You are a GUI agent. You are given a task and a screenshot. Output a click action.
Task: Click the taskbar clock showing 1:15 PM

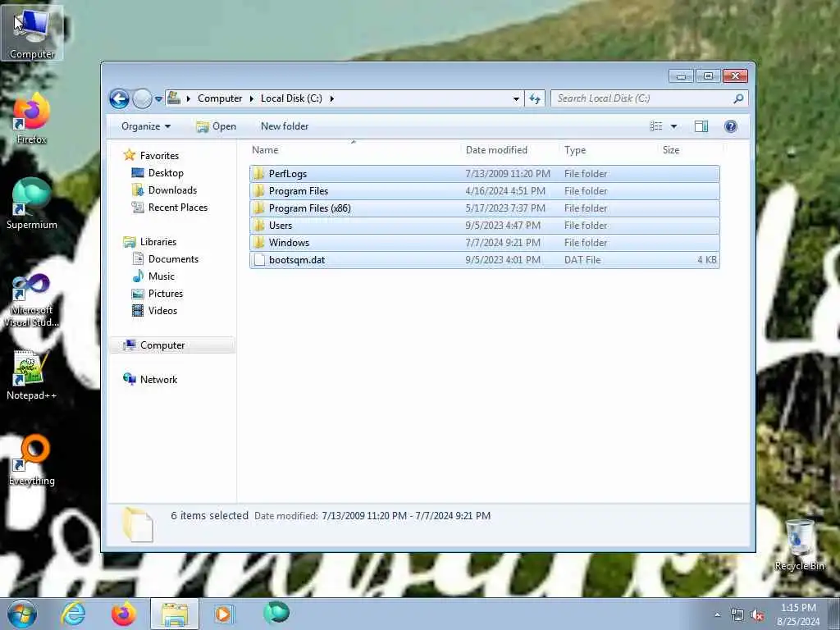(798, 614)
